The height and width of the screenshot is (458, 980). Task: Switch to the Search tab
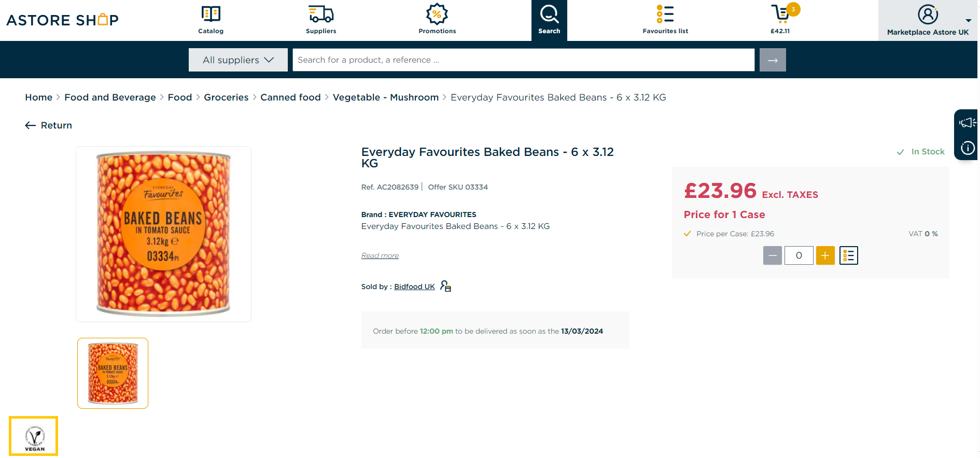(x=549, y=20)
